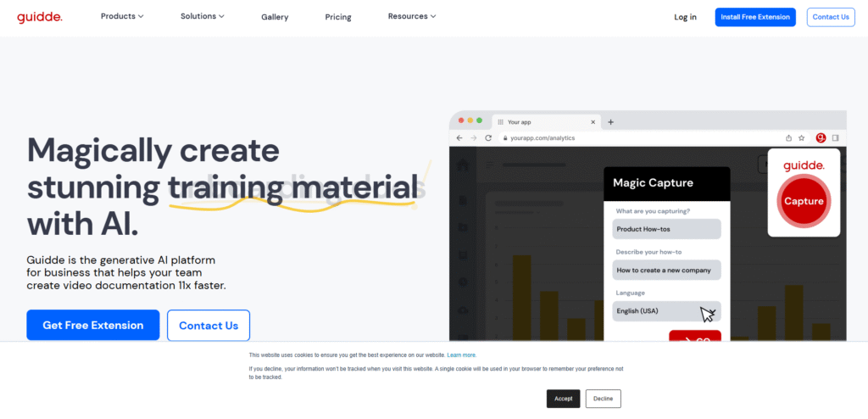Expand the Solutions dropdown menu
Viewport: 868px width, 419px height.
point(203,16)
